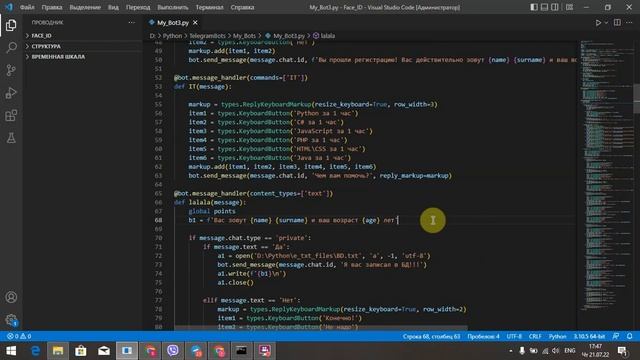Expand the СТРУКТУРА outline section
This screenshot has width=640, height=360.
(83, 47)
